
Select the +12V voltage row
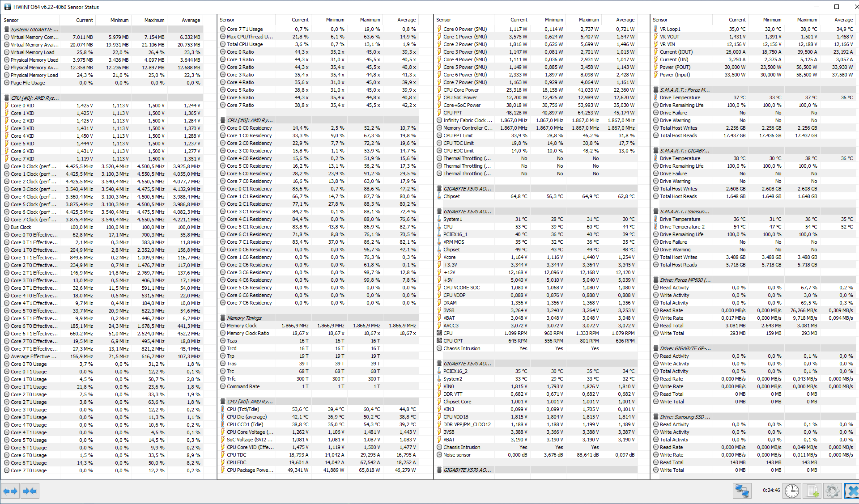pos(536,272)
